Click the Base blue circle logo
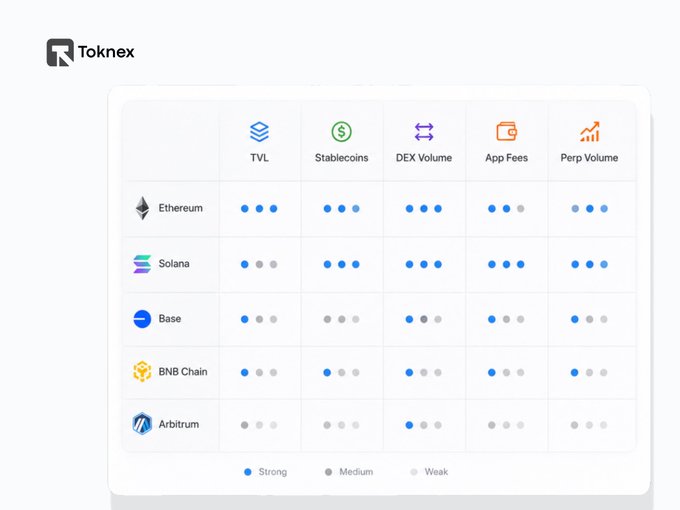Image resolution: width=680 pixels, height=510 pixels. click(x=142, y=319)
